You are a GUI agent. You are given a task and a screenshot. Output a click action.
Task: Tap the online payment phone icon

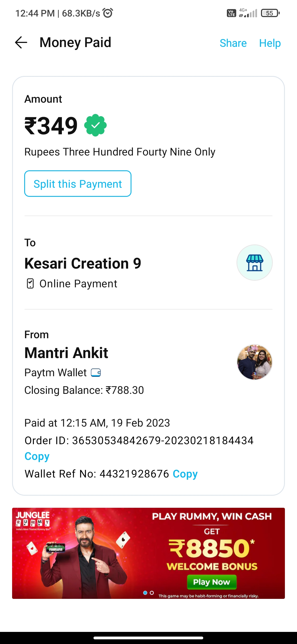click(x=30, y=283)
